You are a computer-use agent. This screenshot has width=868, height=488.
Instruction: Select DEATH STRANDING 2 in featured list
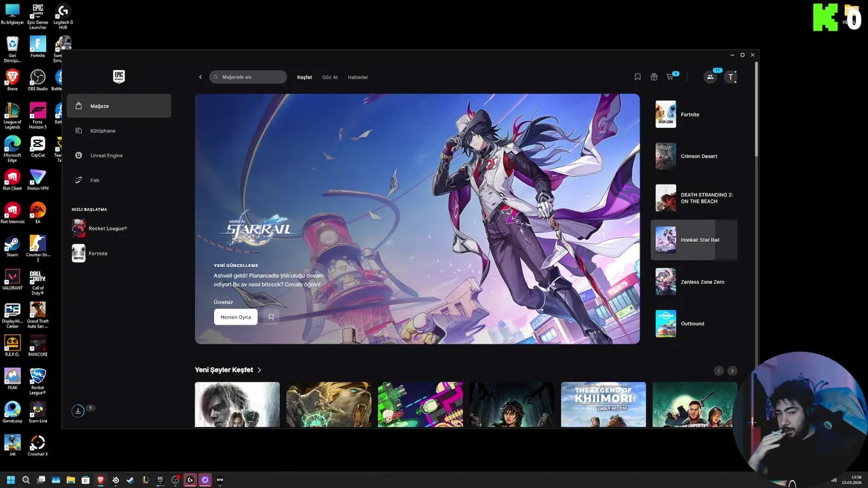(694, 198)
